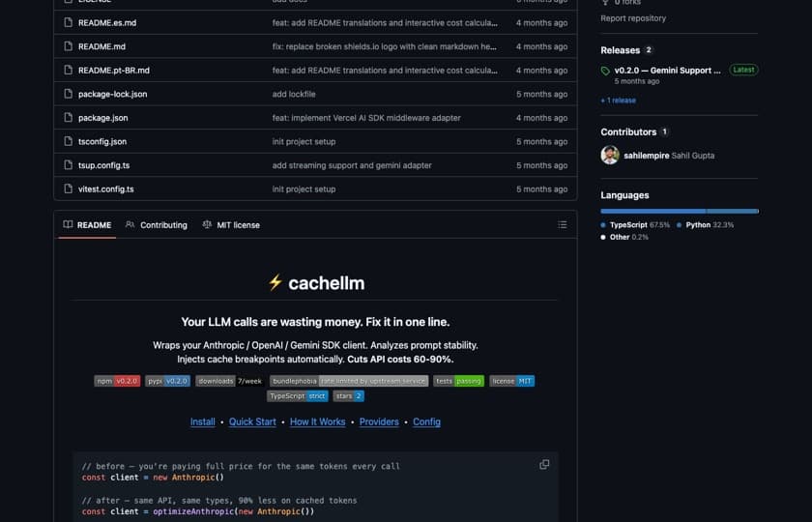Open the README.md file

[102, 46]
